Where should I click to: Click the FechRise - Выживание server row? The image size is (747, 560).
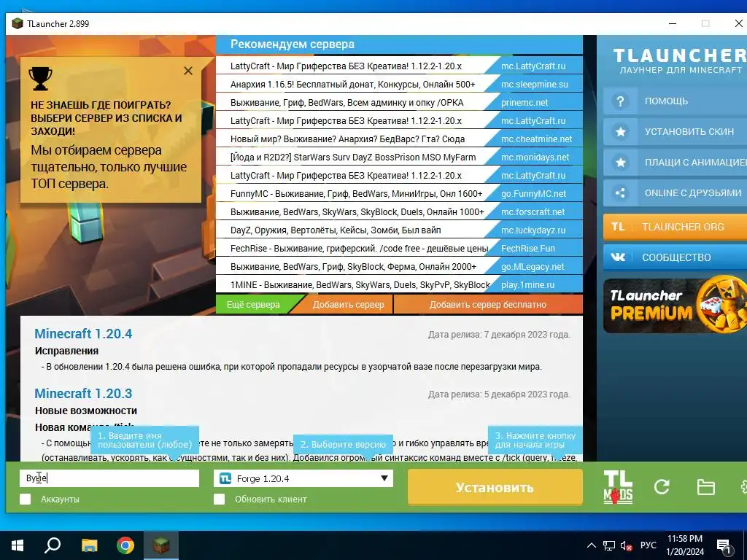(399, 249)
